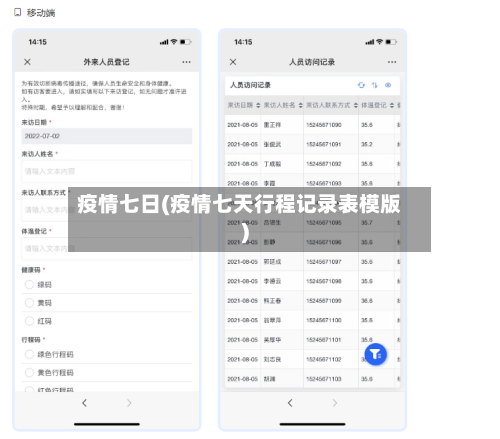Select the 黄色行程码 radio option
This screenshot has height=439, width=500.
click(x=29, y=372)
